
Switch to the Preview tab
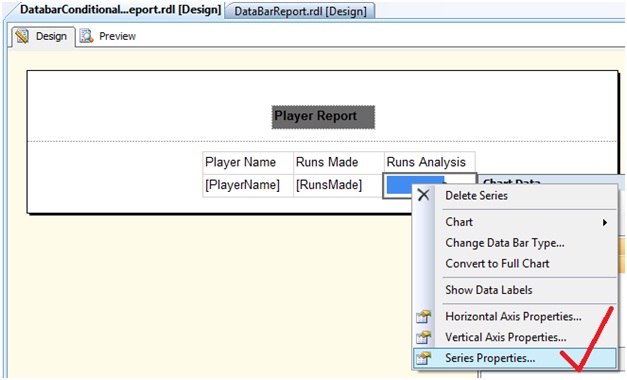[x=108, y=36]
